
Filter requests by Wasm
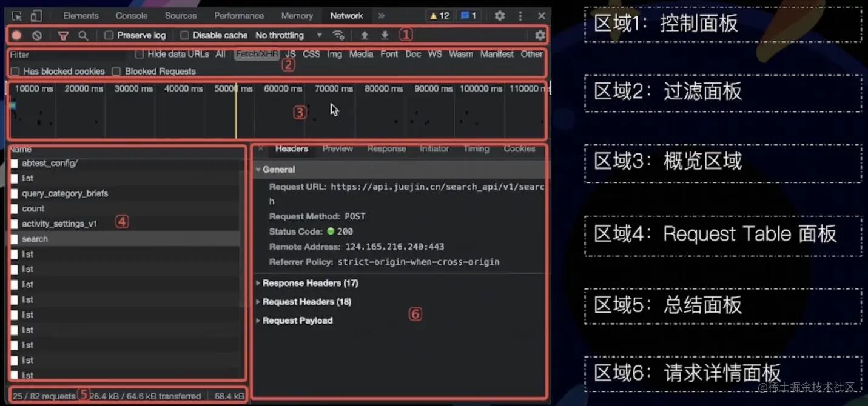(x=461, y=54)
